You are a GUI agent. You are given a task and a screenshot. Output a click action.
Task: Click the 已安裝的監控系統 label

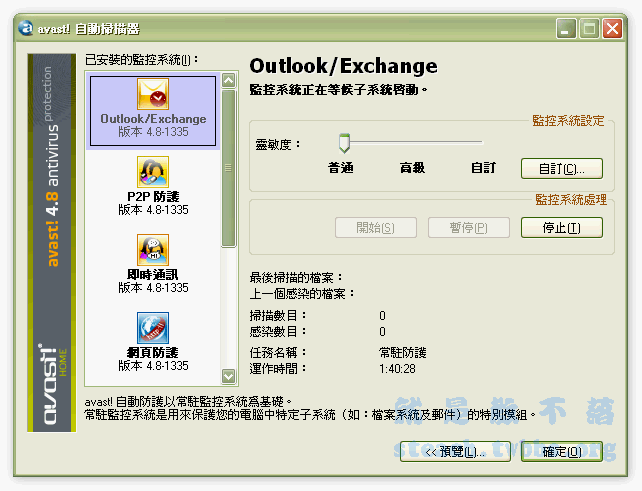142,60
